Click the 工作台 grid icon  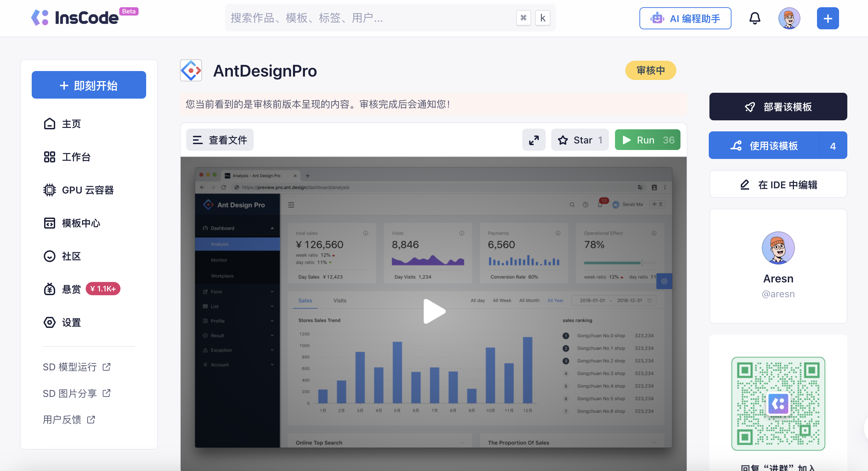click(50, 157)
